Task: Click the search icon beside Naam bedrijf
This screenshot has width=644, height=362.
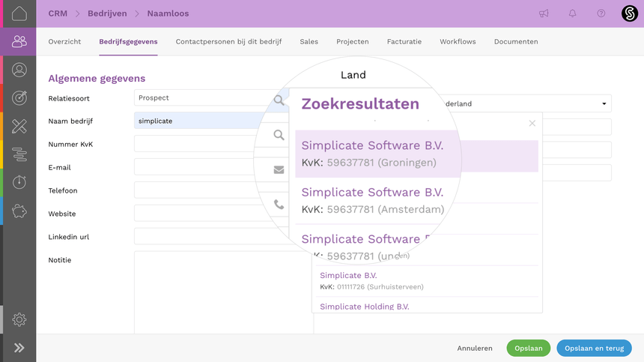Action: pyautogui.click(x=279, y=100)
